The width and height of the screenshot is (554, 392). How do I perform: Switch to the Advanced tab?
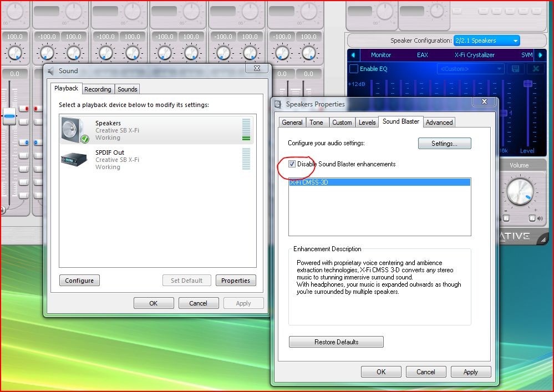(x=439, y=123)
